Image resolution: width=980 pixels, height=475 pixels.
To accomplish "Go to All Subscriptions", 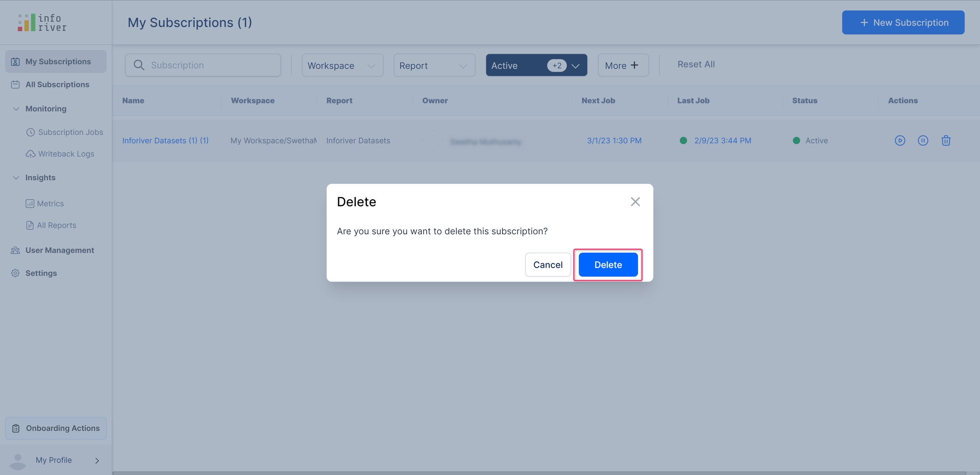I will pyautogui.click(x=57, y=85).
